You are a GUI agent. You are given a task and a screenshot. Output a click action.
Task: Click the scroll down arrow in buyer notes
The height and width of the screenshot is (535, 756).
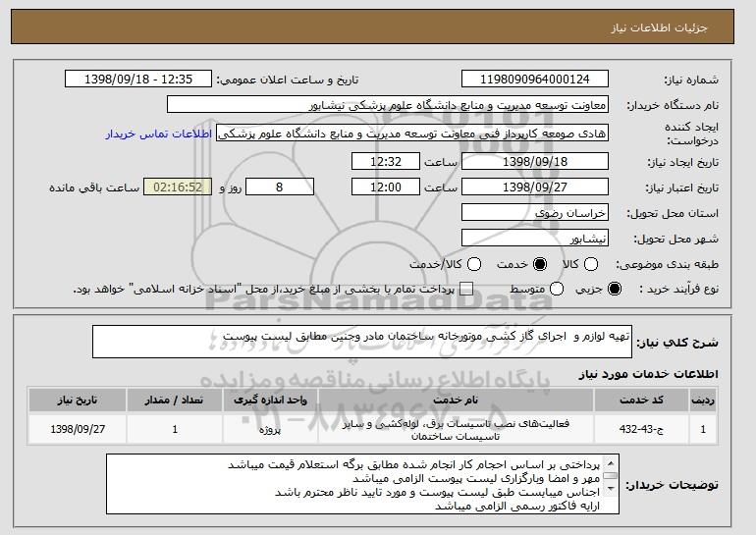coord(611,489)
